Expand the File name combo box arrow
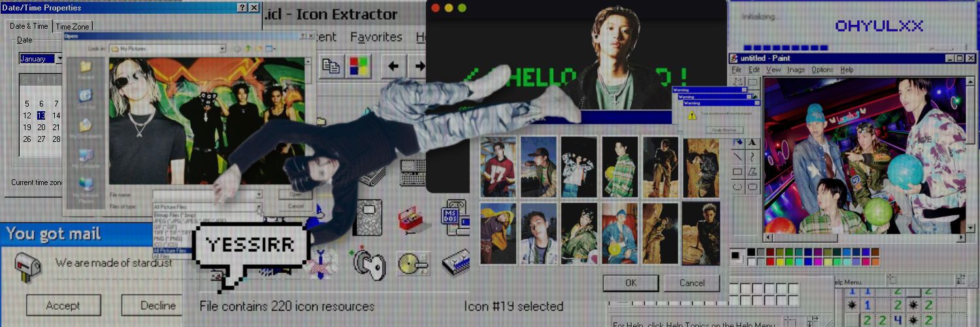Viewport: 980px width, 327px height. 259,194
